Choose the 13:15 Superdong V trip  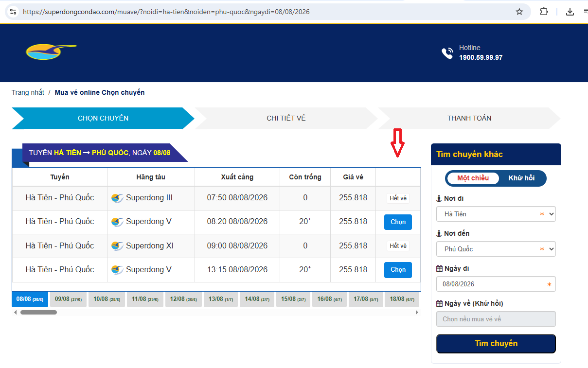pos(398,270)
